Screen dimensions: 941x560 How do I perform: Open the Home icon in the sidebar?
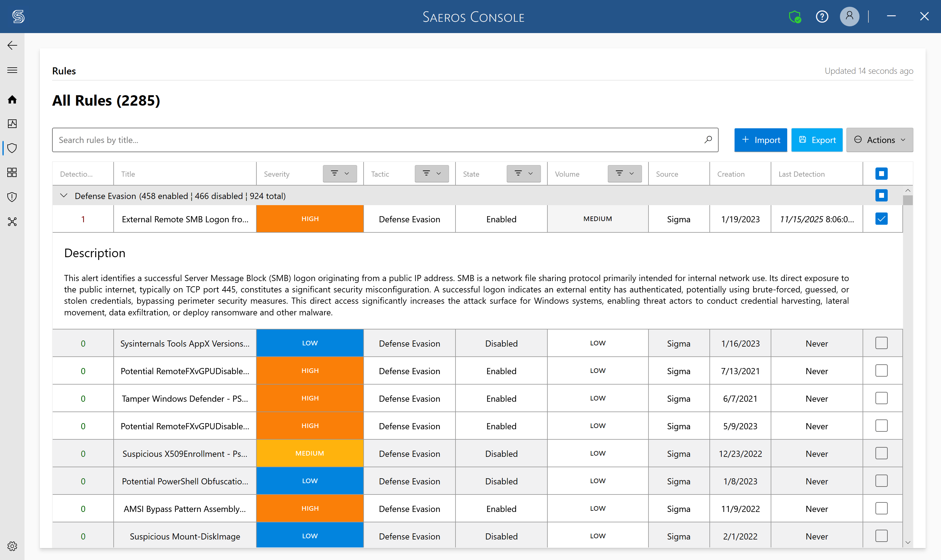pyautogui.click(x=12, y=100)
